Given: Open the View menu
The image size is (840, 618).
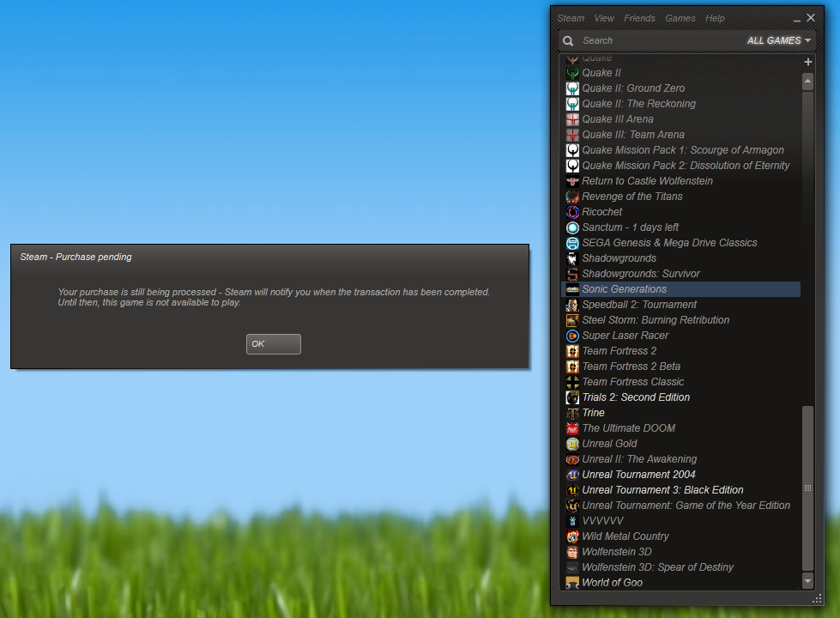Looking at the screenshot, I should pyautogui.click(x=604, y=18).
